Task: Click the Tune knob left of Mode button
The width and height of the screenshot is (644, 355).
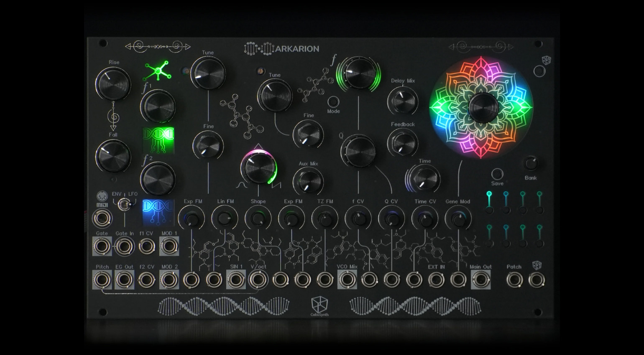Action: tap(274, 96)
